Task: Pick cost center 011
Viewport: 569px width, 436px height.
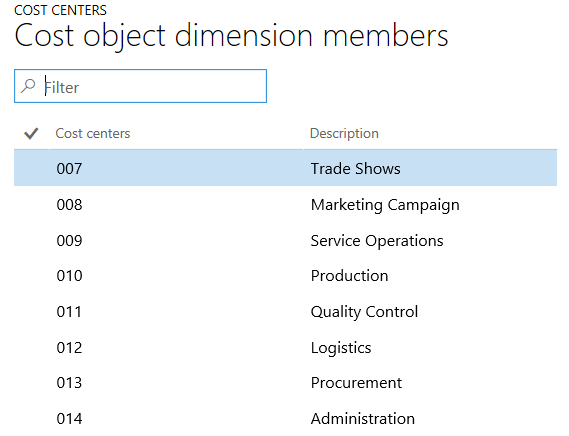Action: click(x=69, y=312)
